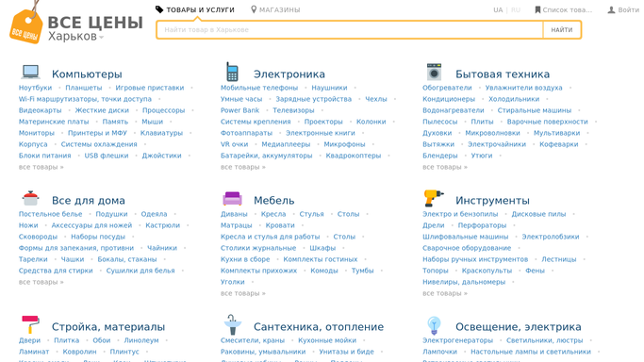Click the cooking pot icon for Все для дома

click(x=31, y=198)
